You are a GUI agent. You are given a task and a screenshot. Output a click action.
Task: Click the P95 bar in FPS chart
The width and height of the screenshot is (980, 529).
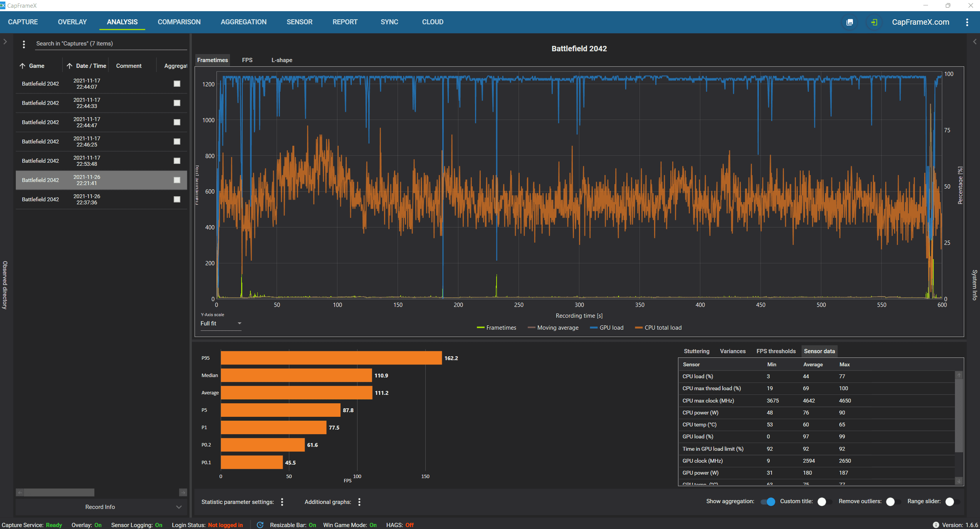click(x=331, y=358)
